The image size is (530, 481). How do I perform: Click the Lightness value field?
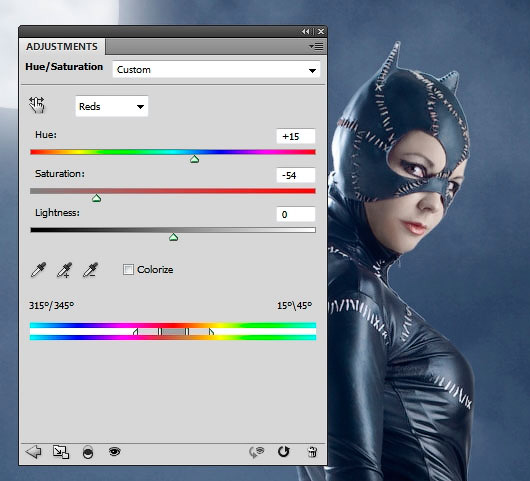[296, 214]
